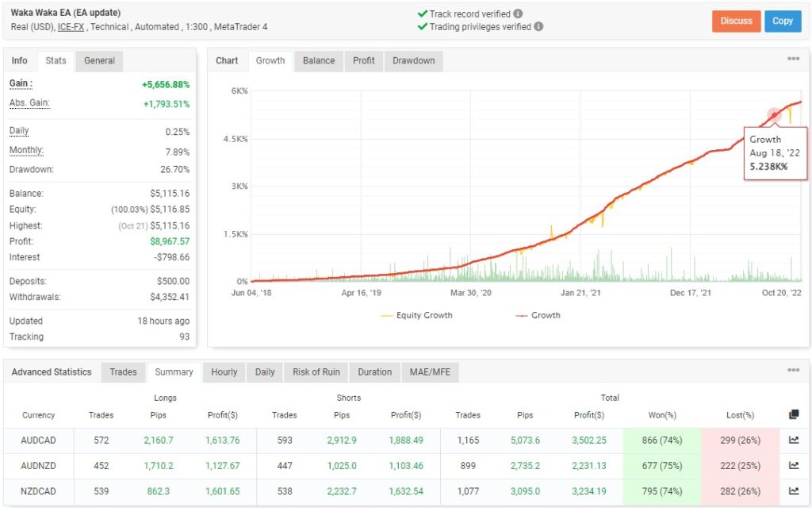Select the Growth chart tab
The width and height of the screenshot is (812, 508).
270,60
